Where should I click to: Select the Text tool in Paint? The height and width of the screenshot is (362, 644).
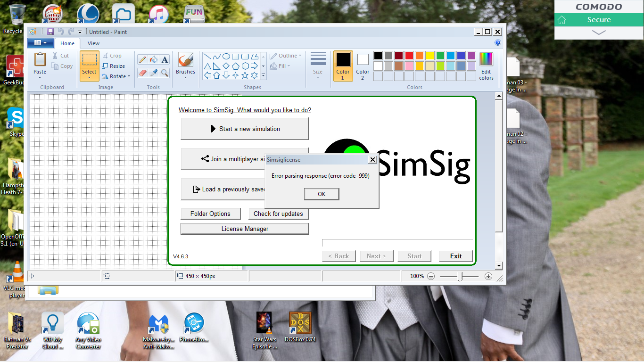click(165, 59)
